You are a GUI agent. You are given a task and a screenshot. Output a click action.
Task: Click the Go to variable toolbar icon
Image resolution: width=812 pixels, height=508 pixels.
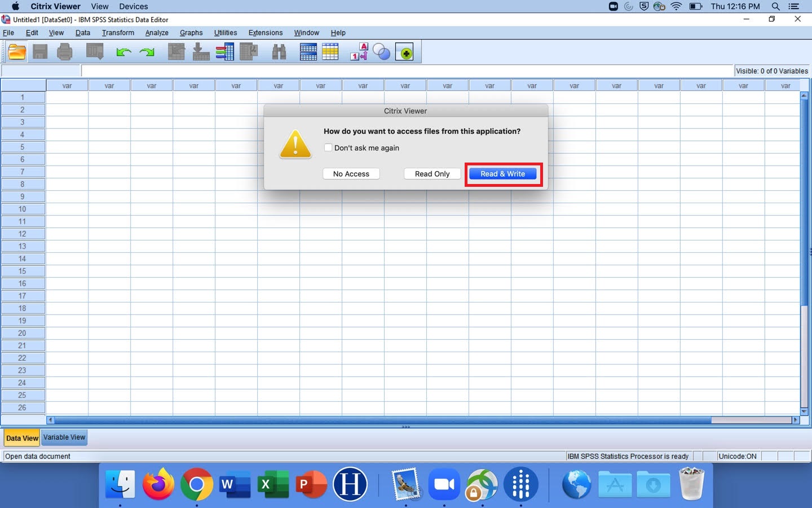point(201,52)
